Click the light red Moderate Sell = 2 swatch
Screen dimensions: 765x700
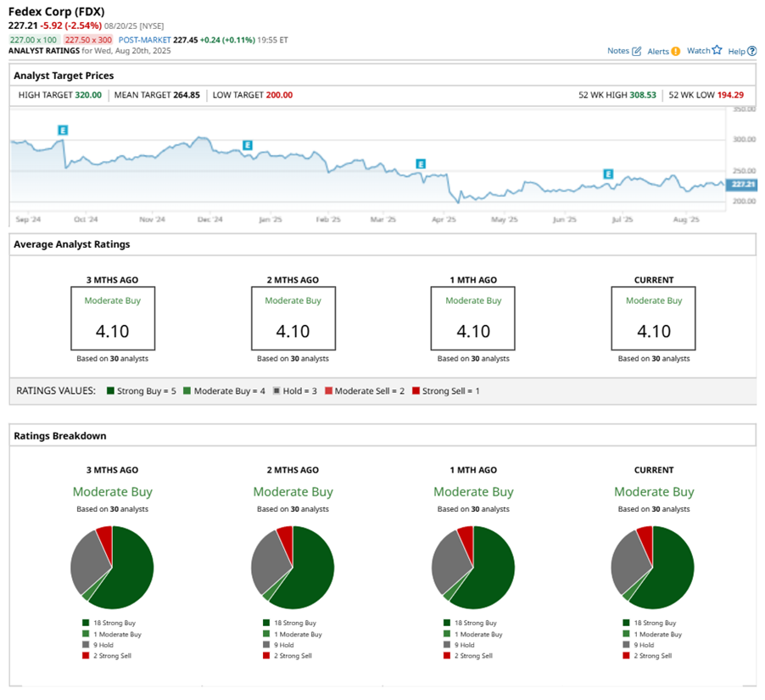click(328, 390)
